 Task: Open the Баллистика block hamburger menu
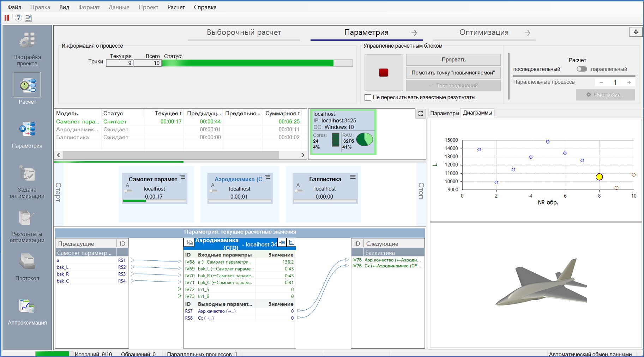(x=353, y=177)
